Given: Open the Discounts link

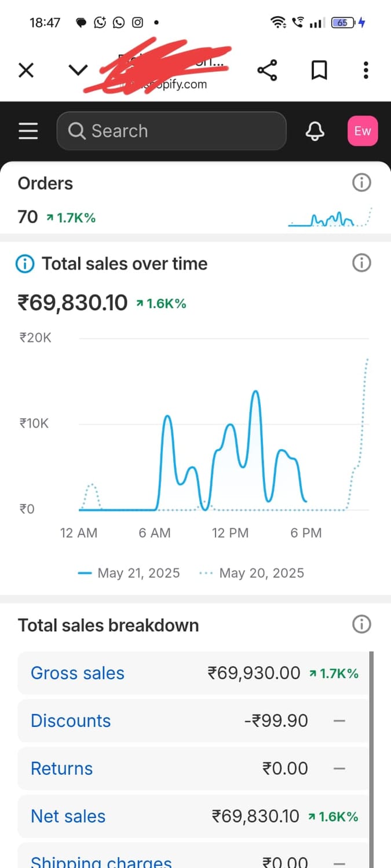Looking at the screenshot, I should coord(70,720).
